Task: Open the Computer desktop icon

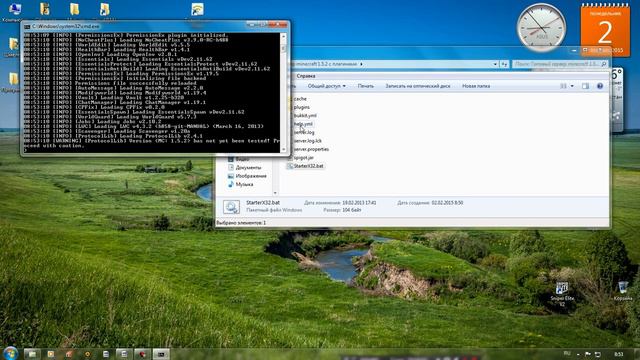Action: [15, 10]
